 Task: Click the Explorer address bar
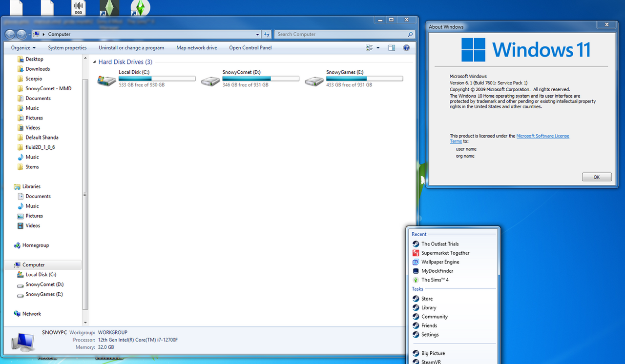pos(146,34)
